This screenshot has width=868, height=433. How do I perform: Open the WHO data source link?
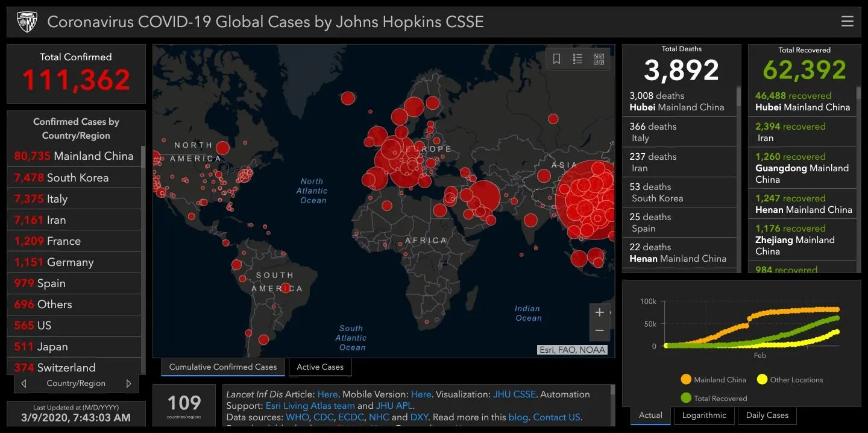297,417
